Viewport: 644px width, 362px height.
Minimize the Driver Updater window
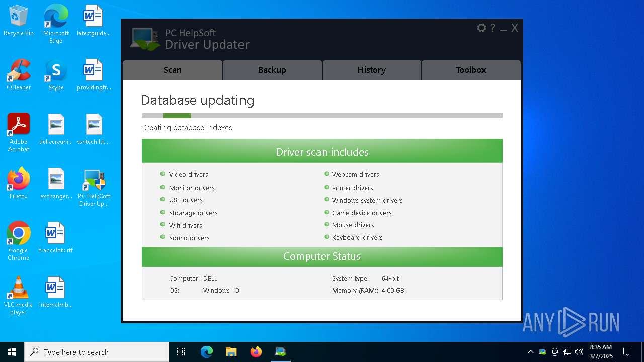pos(504,29)
